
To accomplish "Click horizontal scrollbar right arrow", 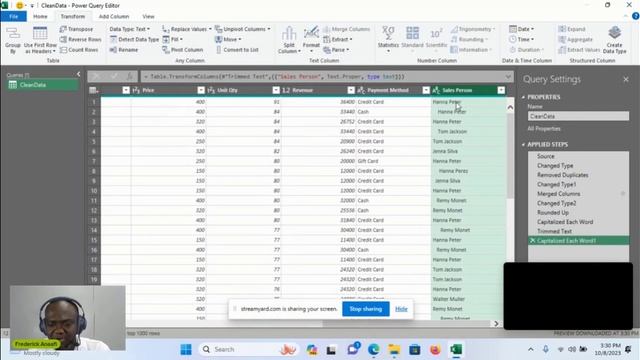I will click(496, 324).
